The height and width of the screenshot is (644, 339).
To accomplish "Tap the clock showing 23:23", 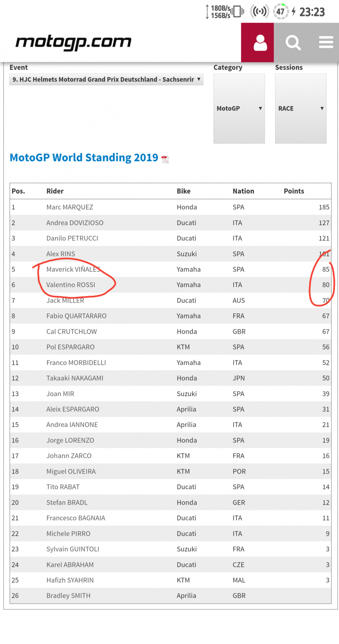I will [312, 12].
